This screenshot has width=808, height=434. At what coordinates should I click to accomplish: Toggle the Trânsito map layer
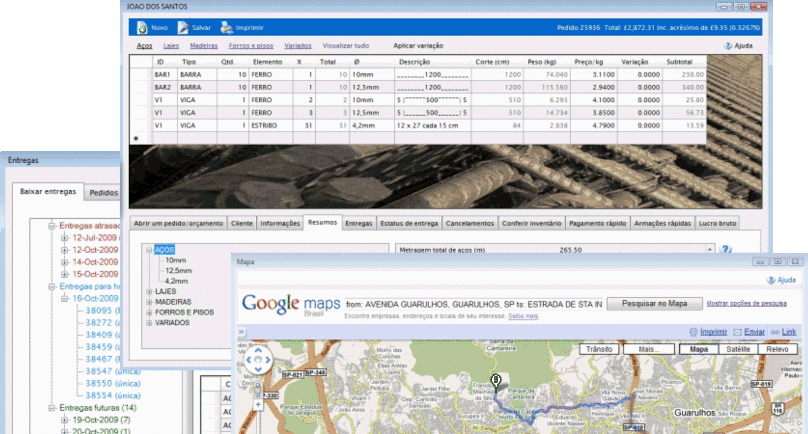coord(599,349)
